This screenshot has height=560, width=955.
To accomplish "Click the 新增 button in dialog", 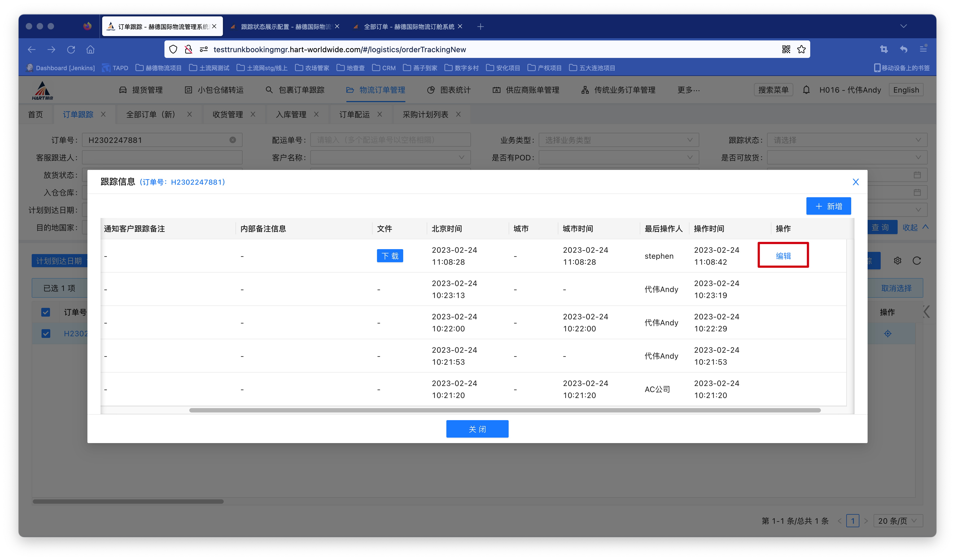I will (829, 206).
